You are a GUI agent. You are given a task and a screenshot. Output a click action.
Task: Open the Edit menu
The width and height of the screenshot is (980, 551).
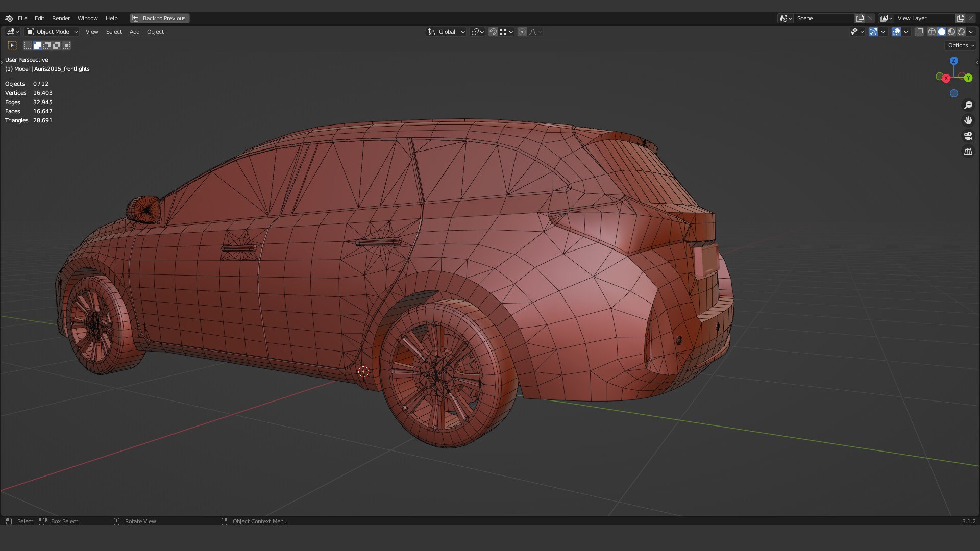pos(39,18)
